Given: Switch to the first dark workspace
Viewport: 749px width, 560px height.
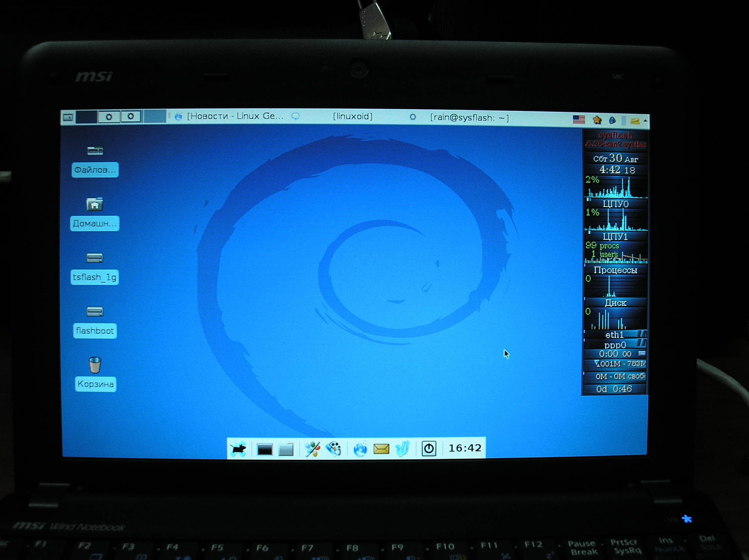Looking at the screenshot, I should click(x=86, y=117).
